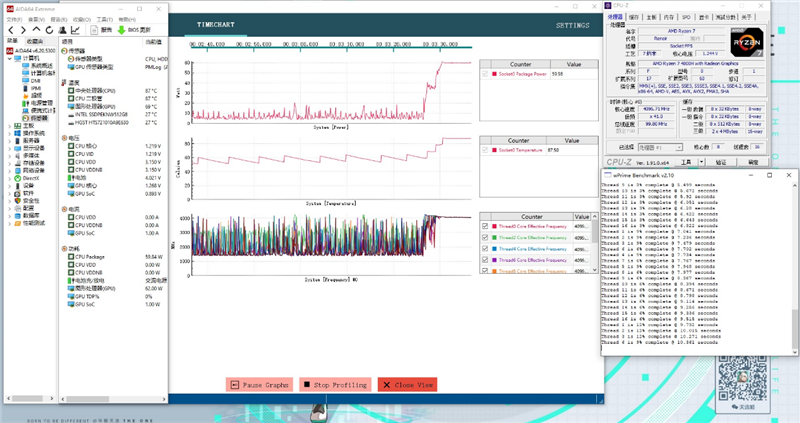Switch to the SPD tab in CPU-Z

click(686, 17)
